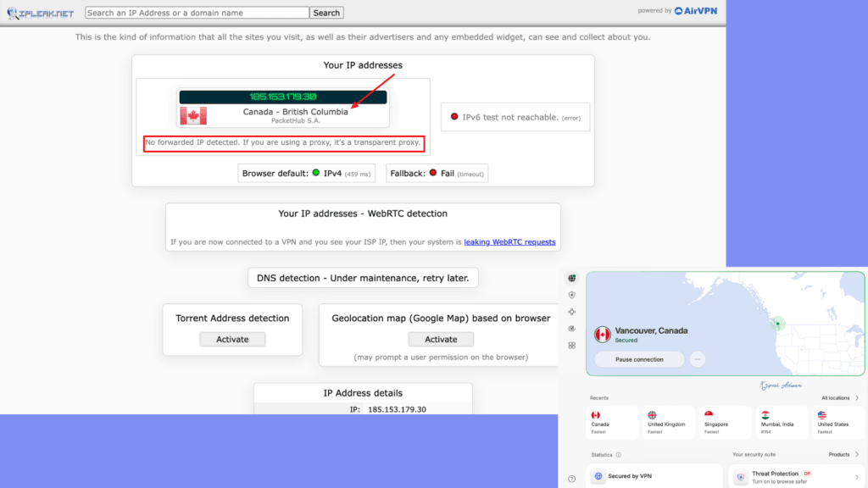Connect to Singapore recent location
Screen dimensions: 868x488
pyautogui.click(x=726, y=423)
